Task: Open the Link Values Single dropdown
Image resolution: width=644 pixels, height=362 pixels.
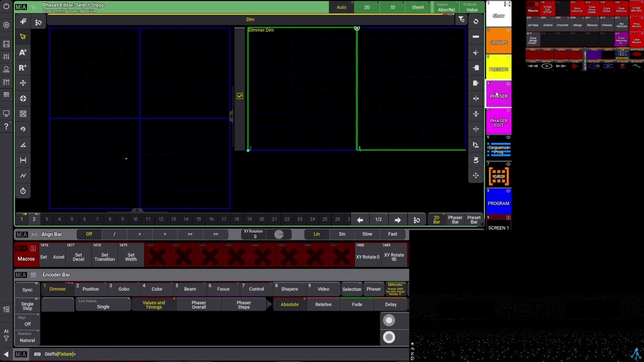Action: pyautogui.click(x=103, y=305)
